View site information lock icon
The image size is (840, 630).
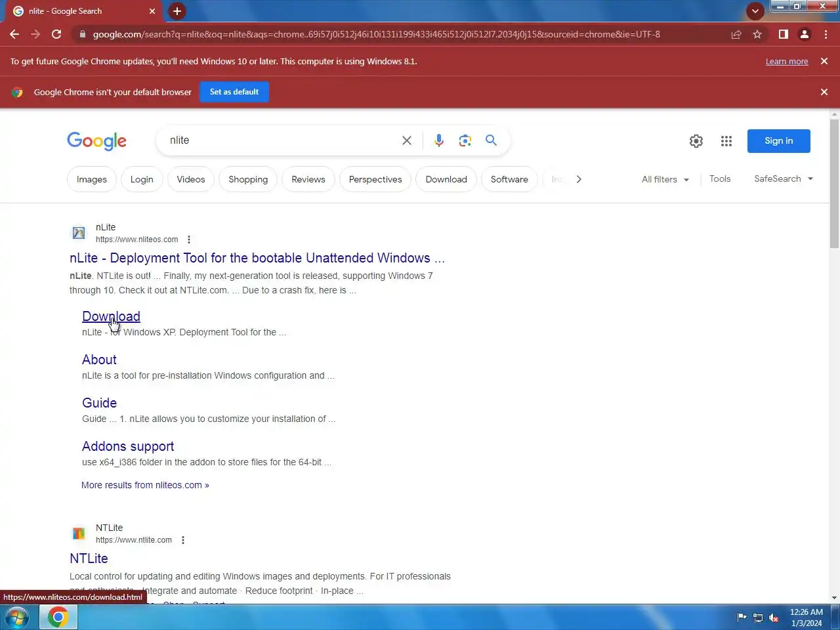click(x=82, y=34)
